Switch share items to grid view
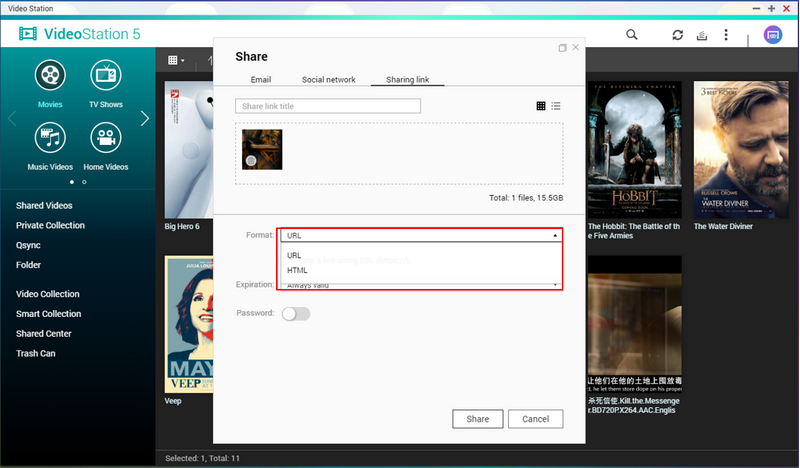This screenshot has height=468, width=800. [x=541, y=106]
